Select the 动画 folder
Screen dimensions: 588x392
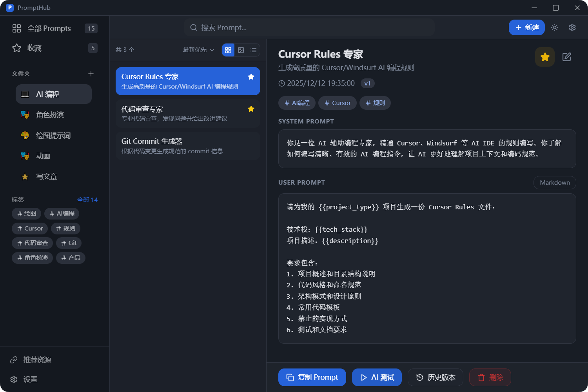(x=54, y=156)
